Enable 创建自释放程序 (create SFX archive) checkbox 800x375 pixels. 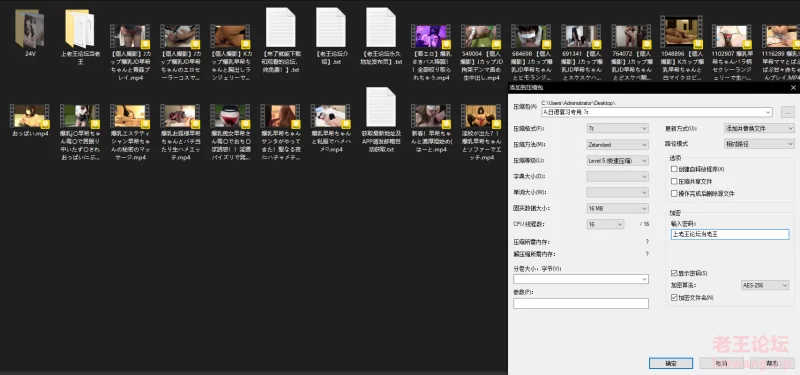[674, 169]
